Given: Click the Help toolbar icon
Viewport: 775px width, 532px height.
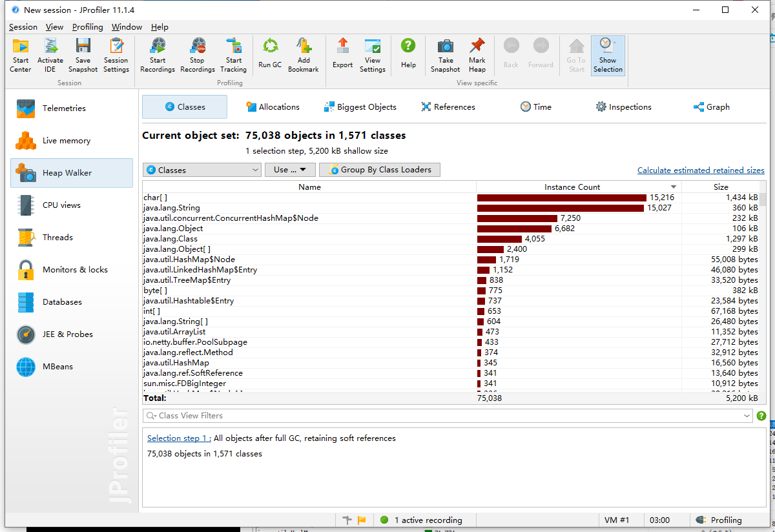Looking at the screenshot, I should click(408, 53).
